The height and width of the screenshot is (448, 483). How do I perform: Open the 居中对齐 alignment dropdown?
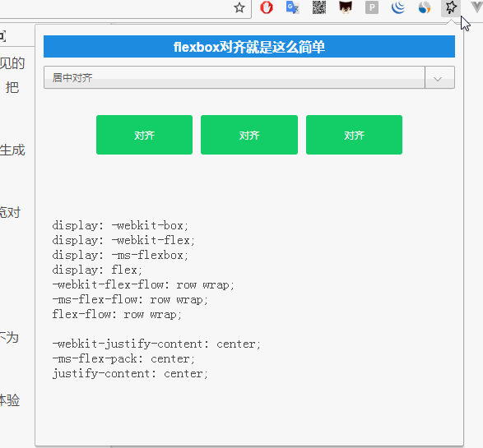249,77
